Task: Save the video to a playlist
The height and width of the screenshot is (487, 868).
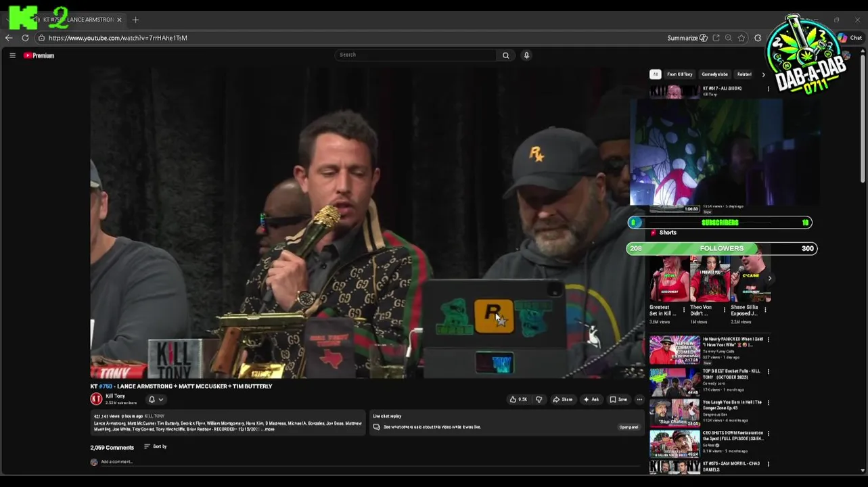Action: coord(618,399)
